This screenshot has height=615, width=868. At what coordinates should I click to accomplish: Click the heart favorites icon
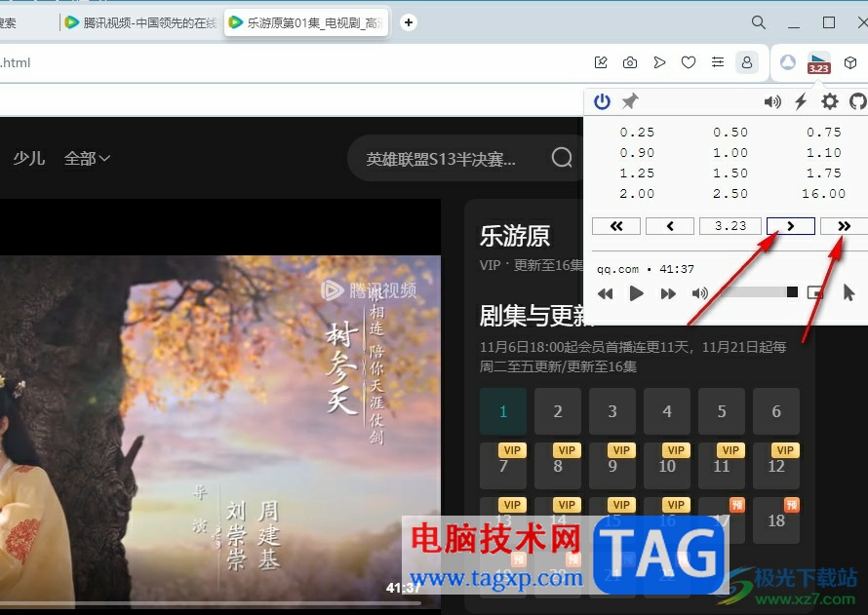pyautogui.click(x=689, y=62)
